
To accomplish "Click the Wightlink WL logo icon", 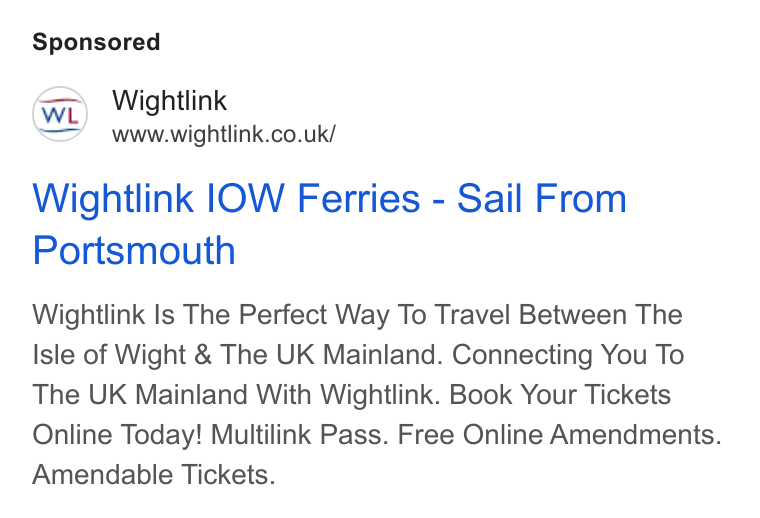I will (60, 114).
